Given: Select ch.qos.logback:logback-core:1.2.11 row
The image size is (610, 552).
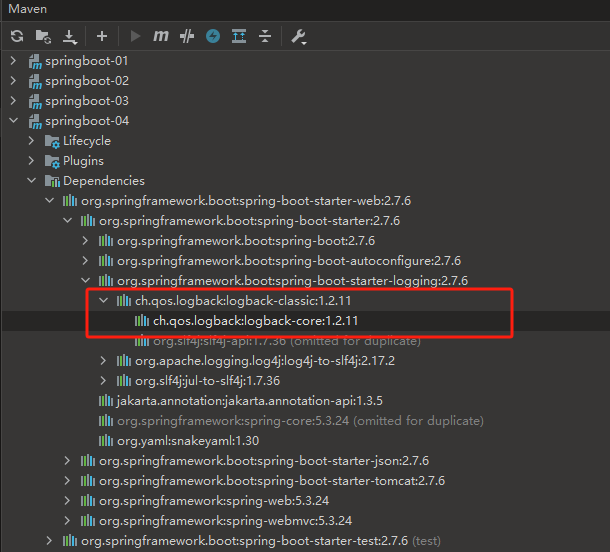Looking at the screenshot, I should [305, 321].
